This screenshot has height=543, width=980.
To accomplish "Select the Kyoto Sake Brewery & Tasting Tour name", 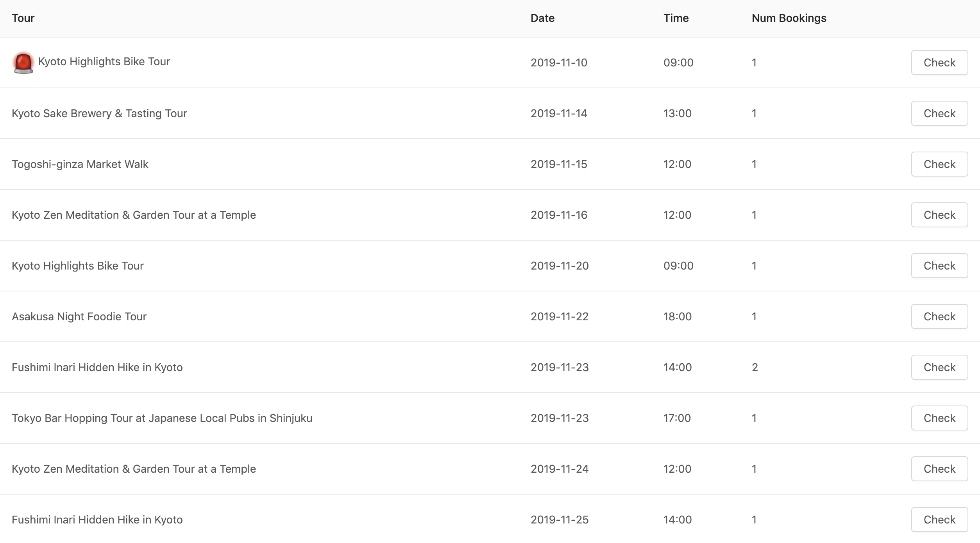I will (99, 113).
